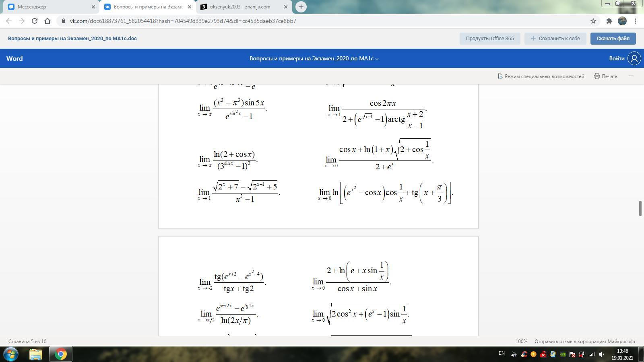This screenshot has height=362, width=644.
Task: Switch to the oksenyuk2003 - znanija.com tab
Action: [x=244, y=7]
